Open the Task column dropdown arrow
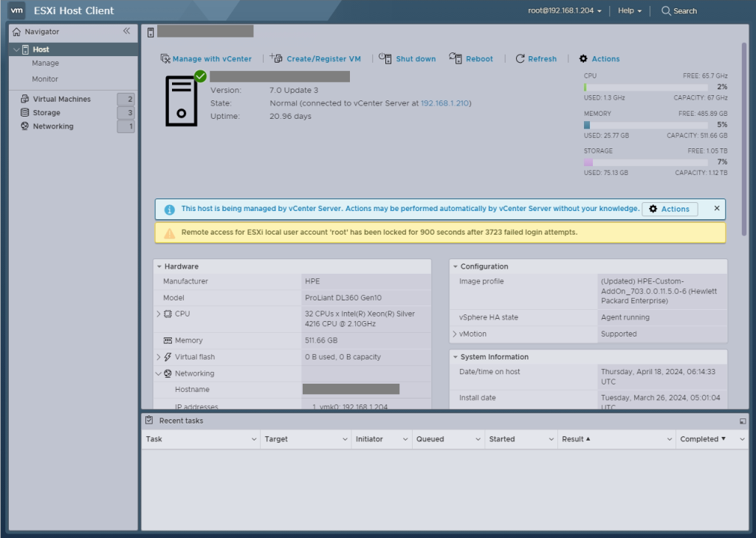Image resolution: width=756 pixels, height=538 pixels. [254, 439]
